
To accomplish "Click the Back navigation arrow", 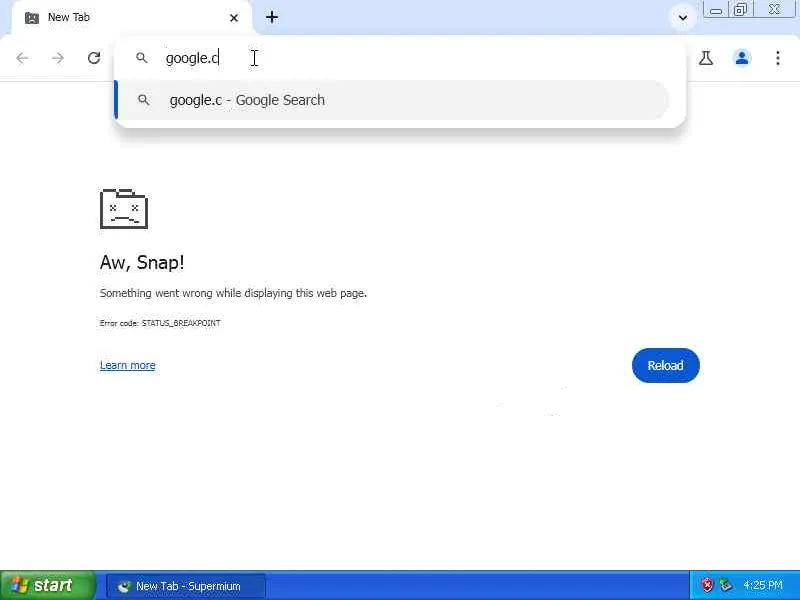I will click(x=22, y=58).
